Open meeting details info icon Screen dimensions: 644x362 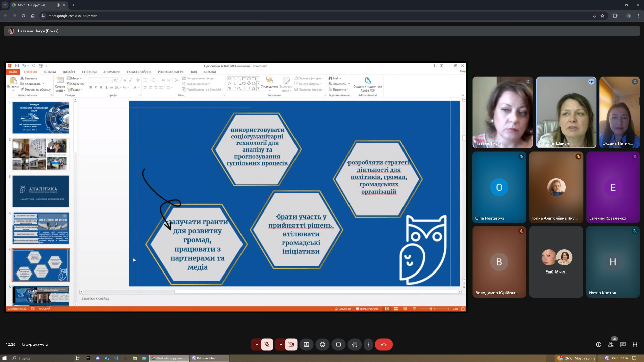(x=598, y=344)
